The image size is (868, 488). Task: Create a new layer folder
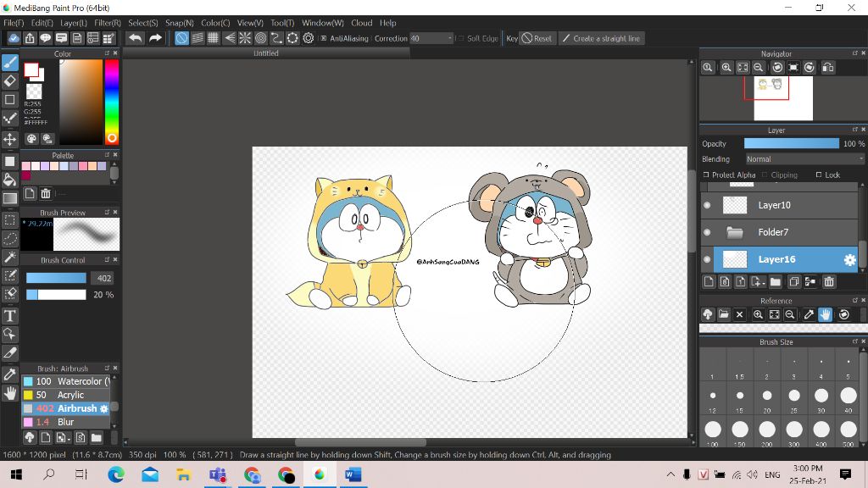point(775,282)
